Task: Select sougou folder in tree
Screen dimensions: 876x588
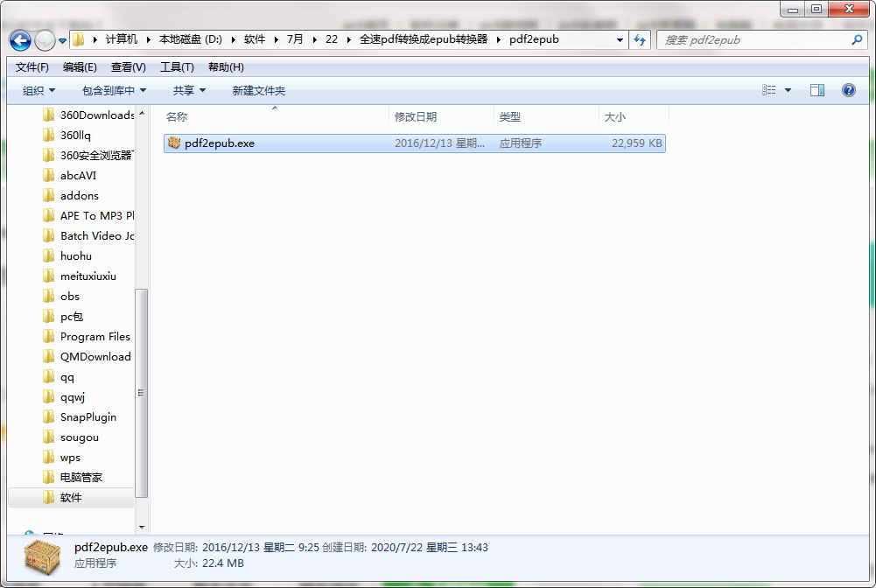Action: [71, 437]
